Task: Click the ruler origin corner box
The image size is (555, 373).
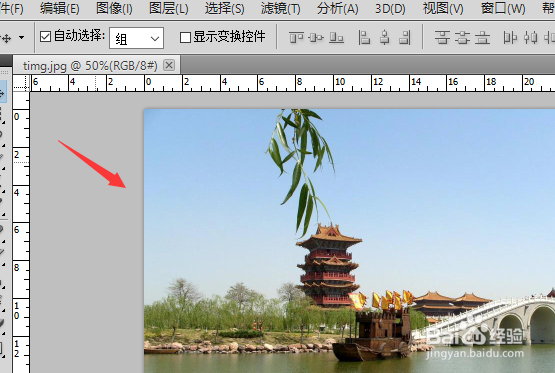Action: tap(21, 83)
